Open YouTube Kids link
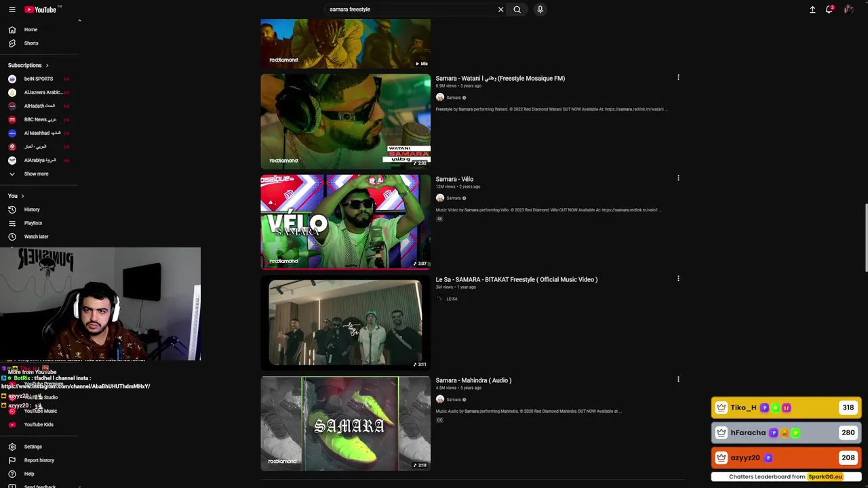 (x=39, y=424)
